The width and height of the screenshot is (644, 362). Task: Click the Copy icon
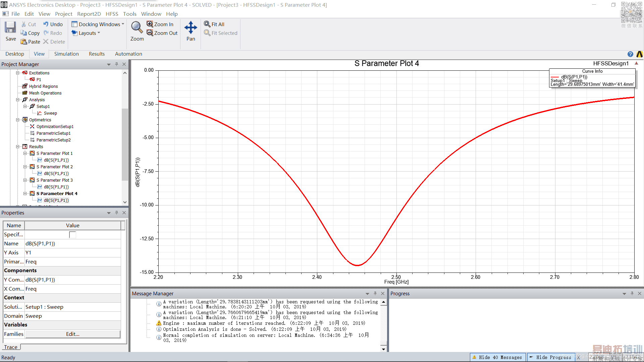tap(23, 33)
